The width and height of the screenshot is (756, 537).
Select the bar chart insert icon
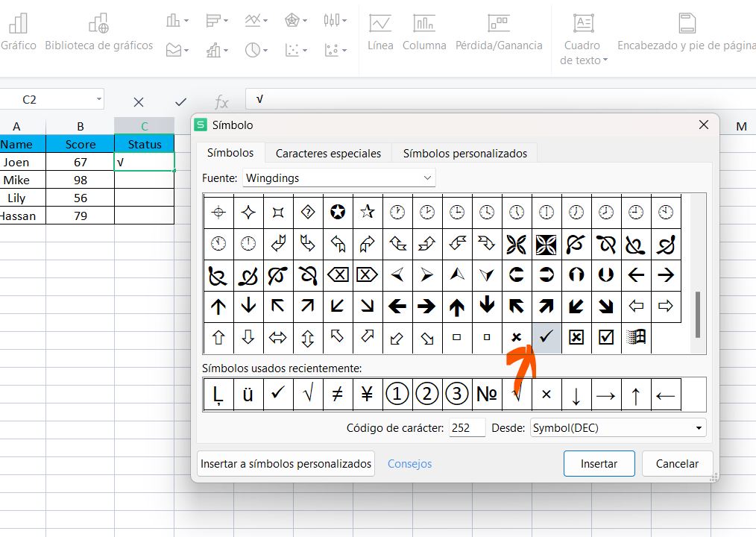213,19
